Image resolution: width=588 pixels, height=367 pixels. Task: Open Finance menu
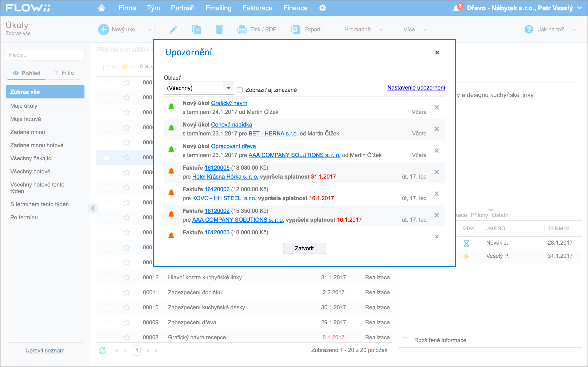coord(295,8)
